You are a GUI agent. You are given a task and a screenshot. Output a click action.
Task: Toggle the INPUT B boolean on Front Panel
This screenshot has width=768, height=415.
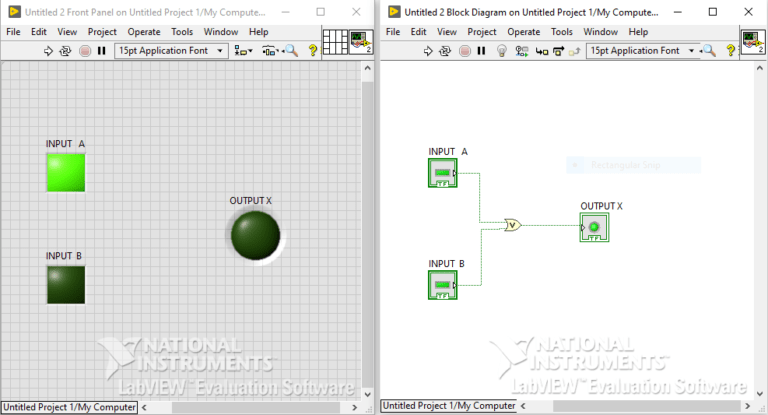[66, 285]
